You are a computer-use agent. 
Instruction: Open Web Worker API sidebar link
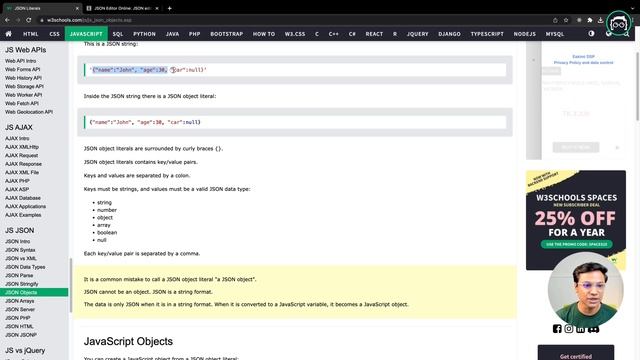click(23, 95)
